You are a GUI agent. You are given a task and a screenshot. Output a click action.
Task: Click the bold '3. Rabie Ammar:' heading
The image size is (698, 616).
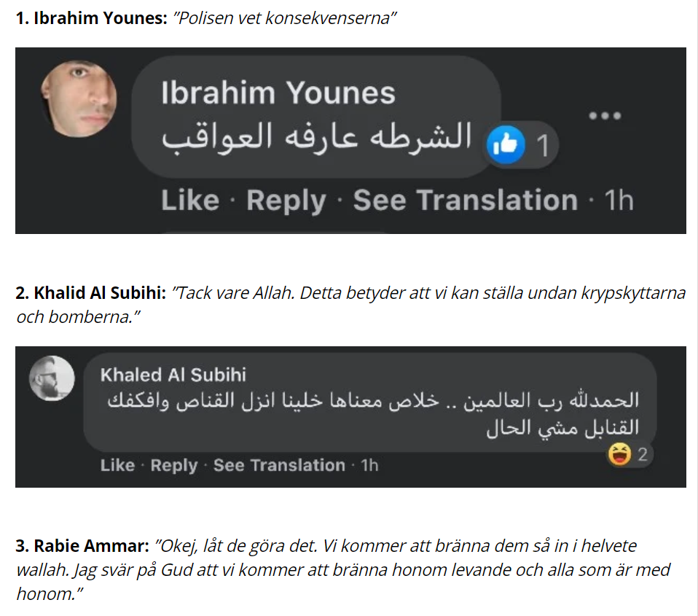point(82,545)
